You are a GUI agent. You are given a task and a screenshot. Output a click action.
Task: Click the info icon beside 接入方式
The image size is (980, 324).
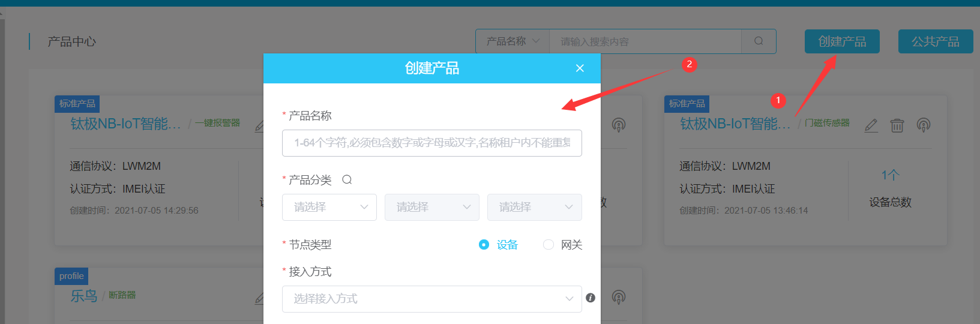tap(591, 298)
